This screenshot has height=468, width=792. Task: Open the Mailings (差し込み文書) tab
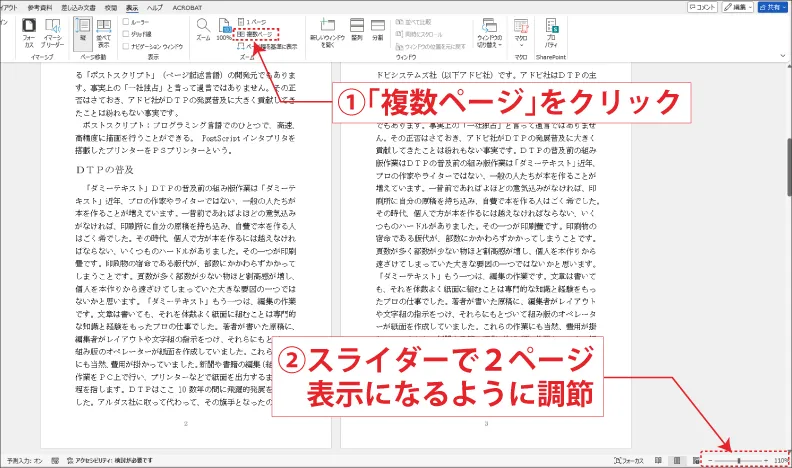click(78, 8)
